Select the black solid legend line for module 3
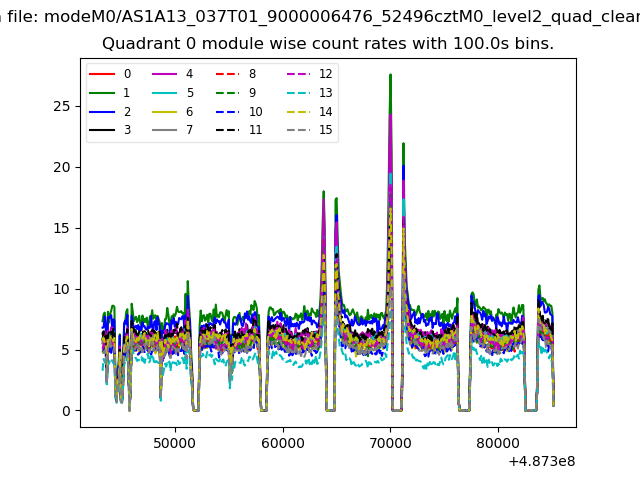The width and height of the screenshot is (640, 480). (102, 131)
